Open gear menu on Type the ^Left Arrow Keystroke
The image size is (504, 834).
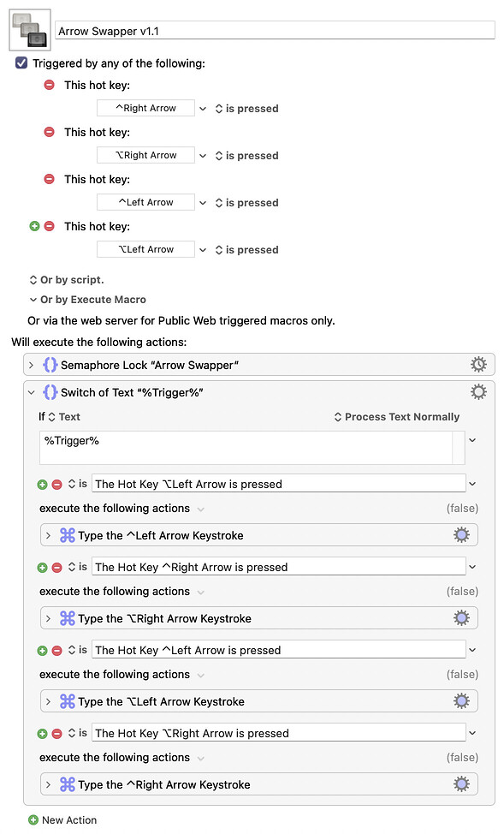pos(460,534)
